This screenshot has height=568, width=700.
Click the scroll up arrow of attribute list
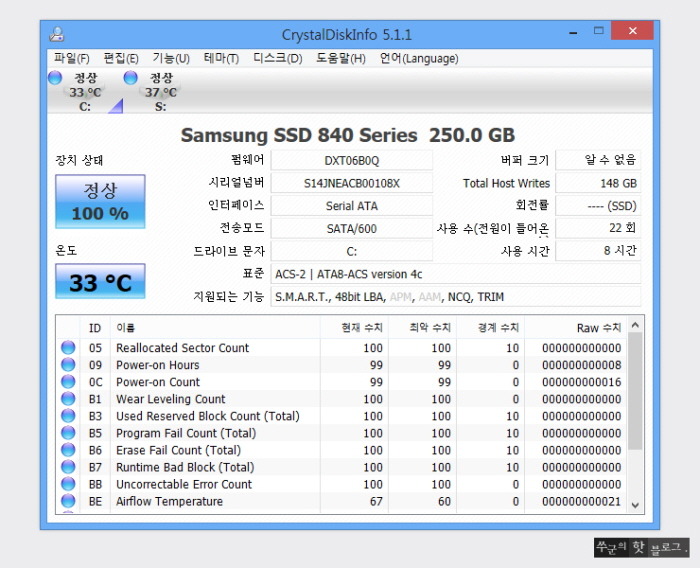[635, 325]
